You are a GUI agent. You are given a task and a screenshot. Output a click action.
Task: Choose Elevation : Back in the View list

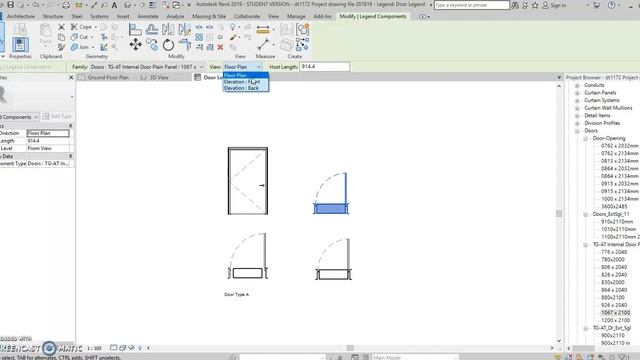click(246, 88)
